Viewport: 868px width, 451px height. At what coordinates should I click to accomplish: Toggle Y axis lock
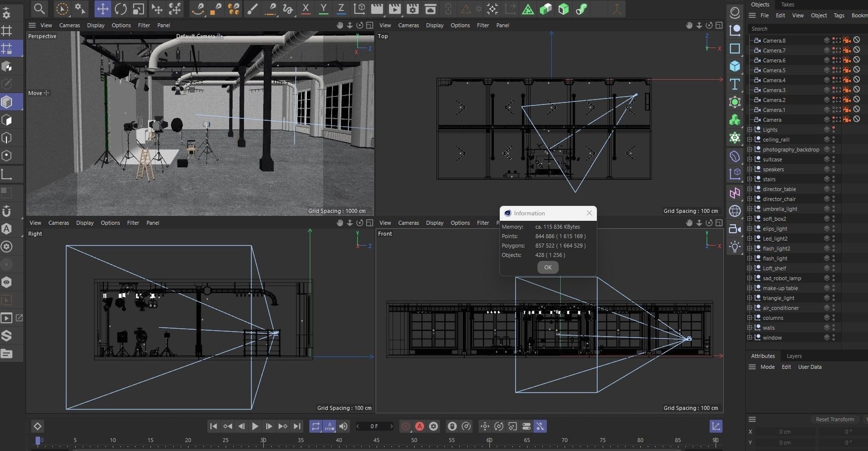323,8
